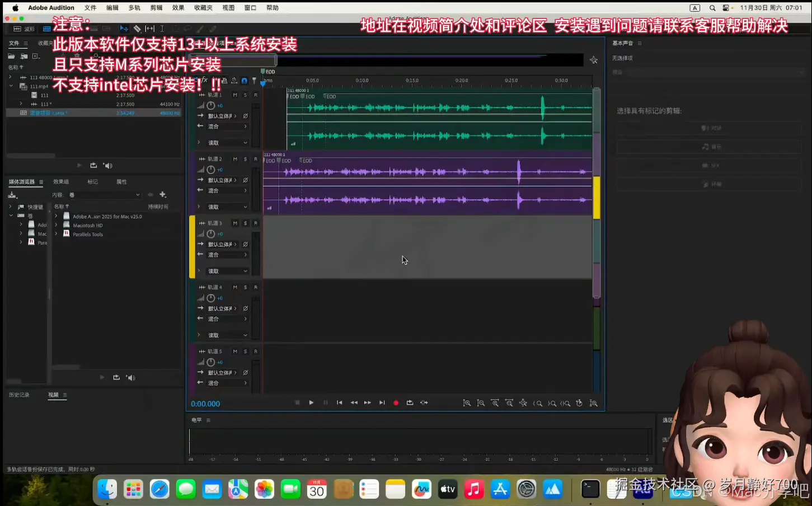Click the preview Play button below the Files panel
812x506 pixels.
[x=79, y=165]
